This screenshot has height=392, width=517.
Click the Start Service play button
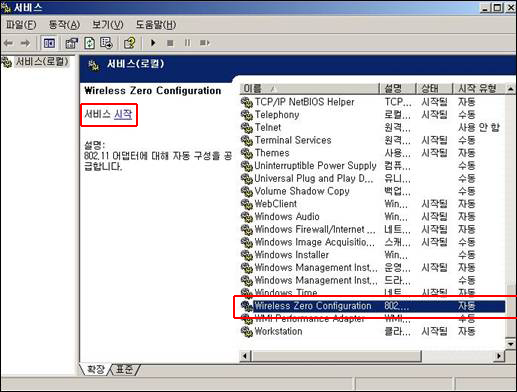(x=153, y=43)
